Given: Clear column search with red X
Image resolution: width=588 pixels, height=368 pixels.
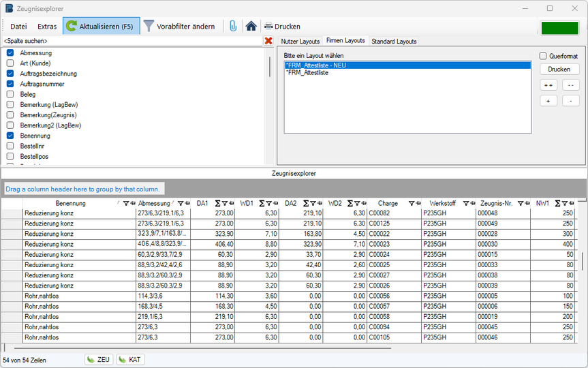Looking at the screenshot, I should pos(268,42).
